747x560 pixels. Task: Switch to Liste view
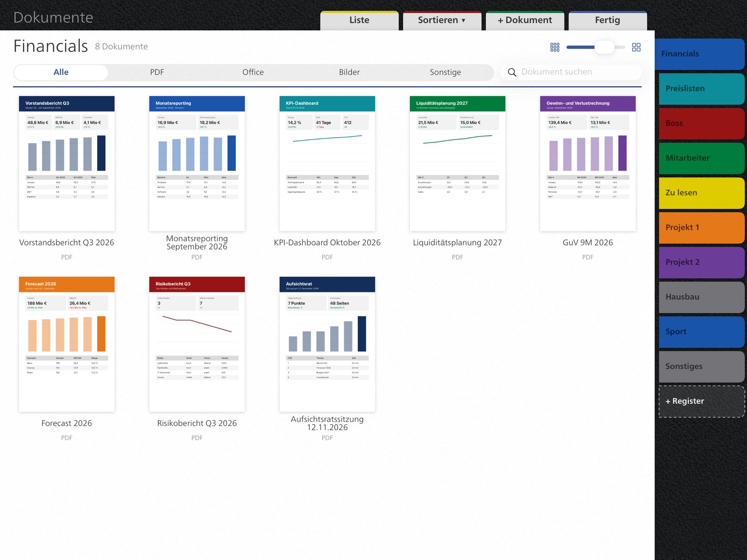click(359, 20)
